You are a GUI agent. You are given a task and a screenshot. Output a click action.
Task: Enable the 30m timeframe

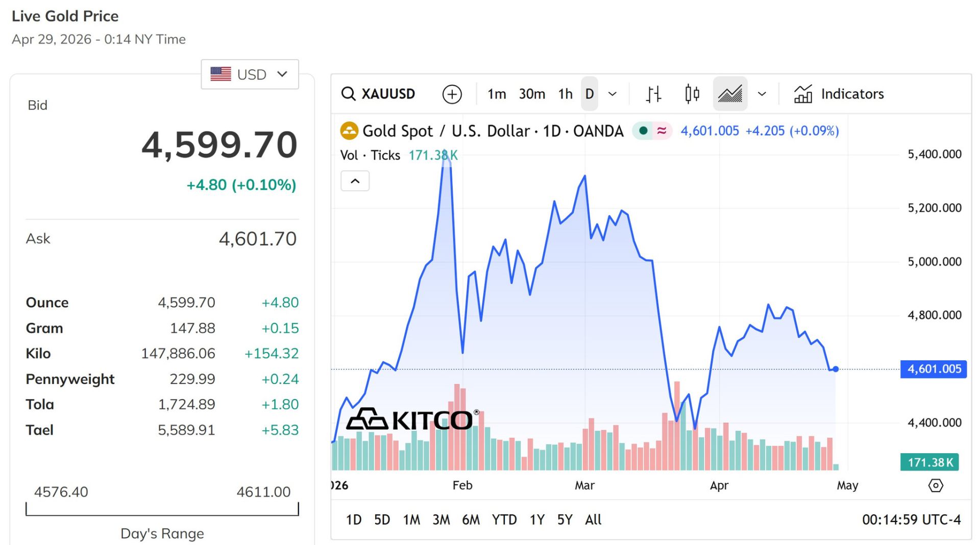pos(532,93)
